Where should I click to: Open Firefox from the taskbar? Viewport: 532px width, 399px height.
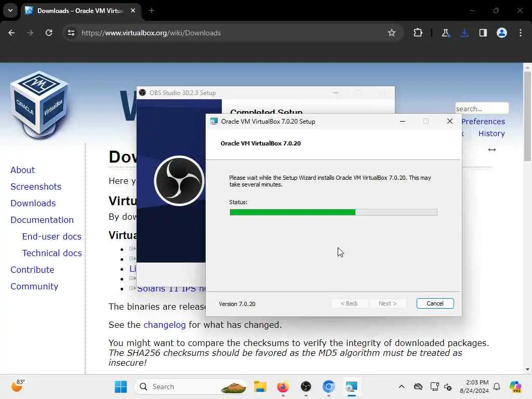(x=283, y=387)
